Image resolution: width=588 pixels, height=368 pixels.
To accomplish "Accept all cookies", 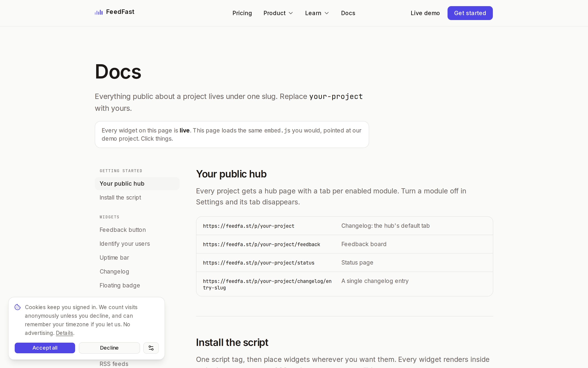I will pos(45,348).
